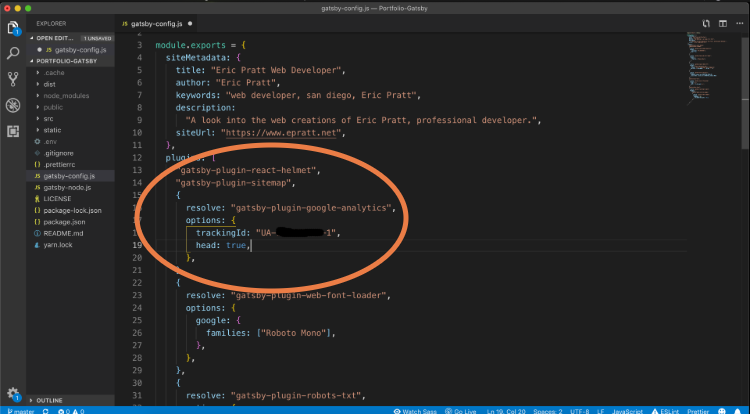
Task: Change language mode via JavaScript
Action: [627, 411]
